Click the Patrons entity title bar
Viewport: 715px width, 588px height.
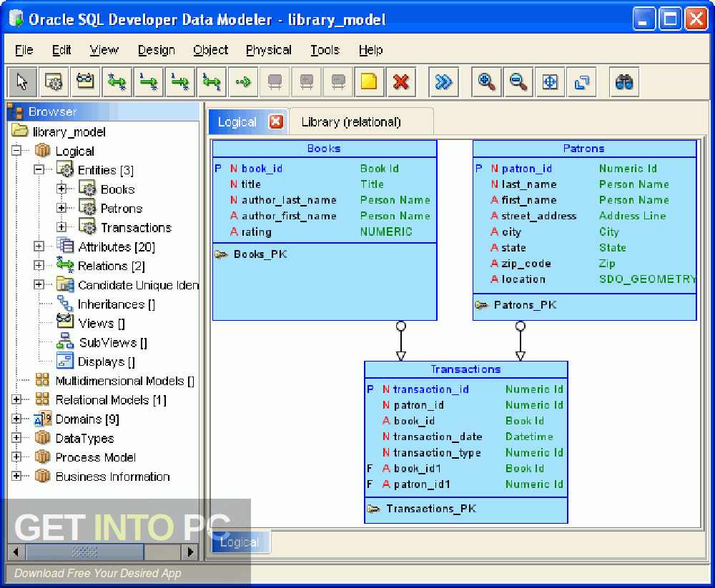coord(583,149)
